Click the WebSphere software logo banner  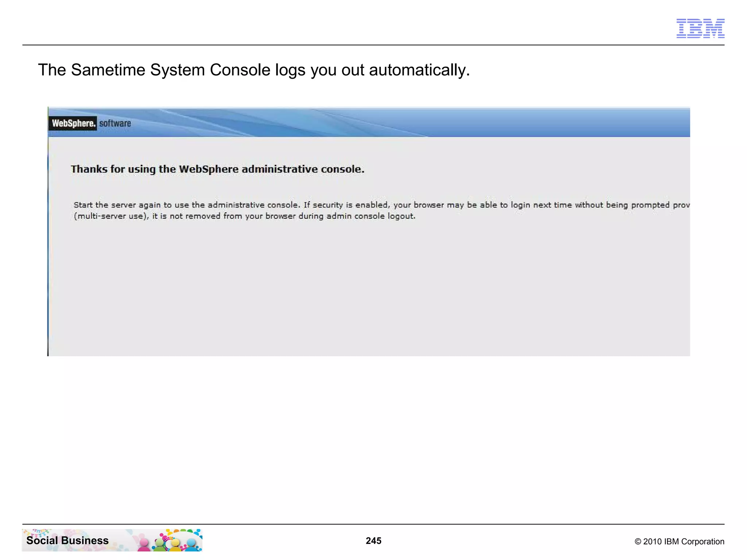(90, 123)
